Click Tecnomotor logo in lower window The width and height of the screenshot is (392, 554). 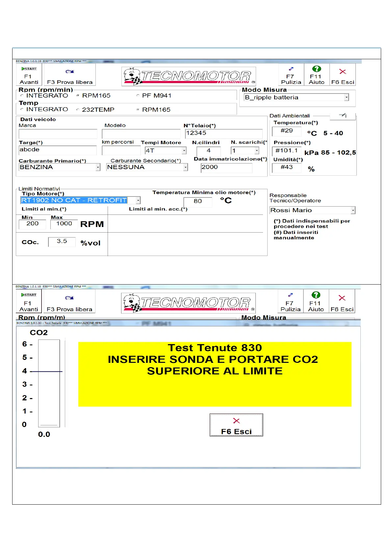tap(188, 303)
